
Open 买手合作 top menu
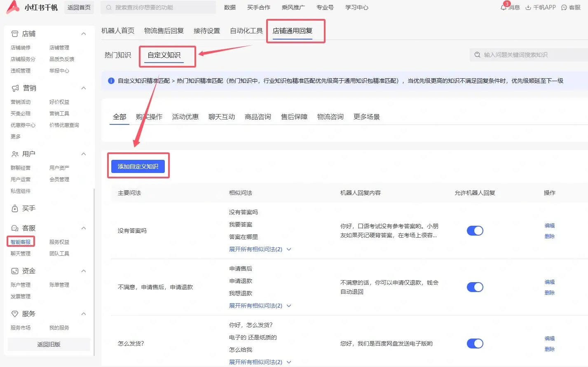[x=259, y=7]
